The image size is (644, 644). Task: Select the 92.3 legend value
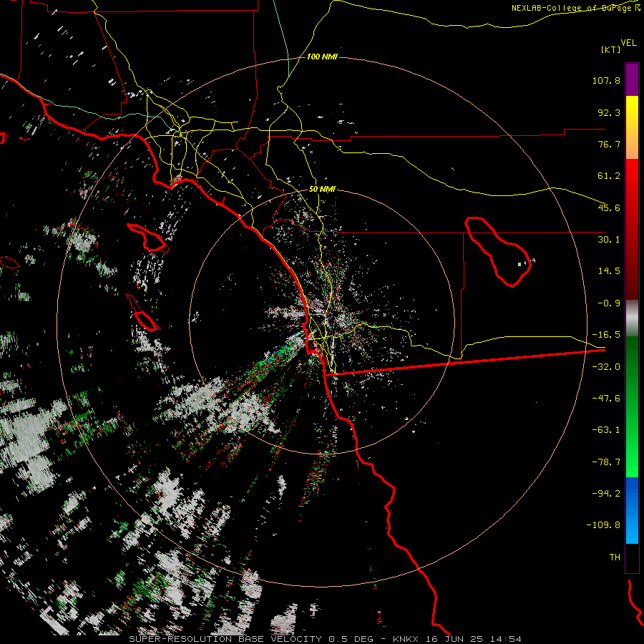coord(609,113)
